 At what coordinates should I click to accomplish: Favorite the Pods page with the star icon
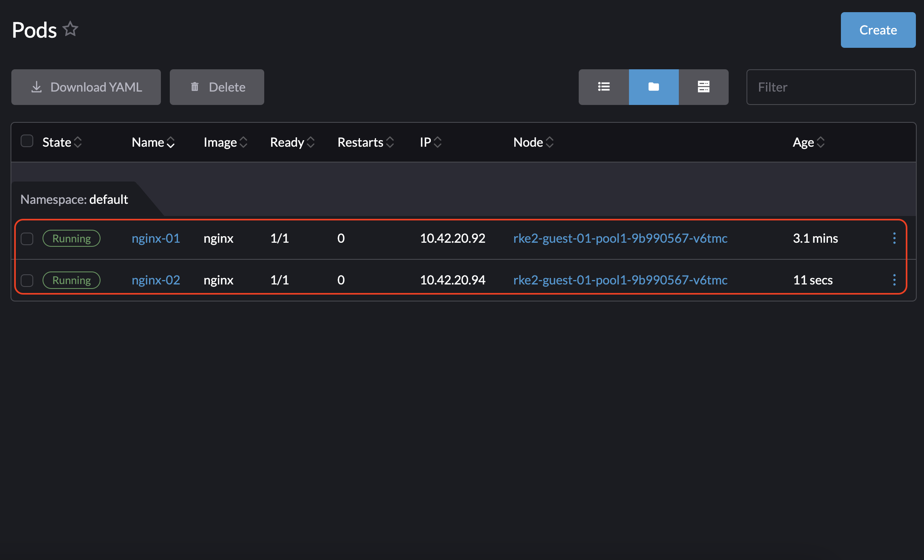[71, 29]
